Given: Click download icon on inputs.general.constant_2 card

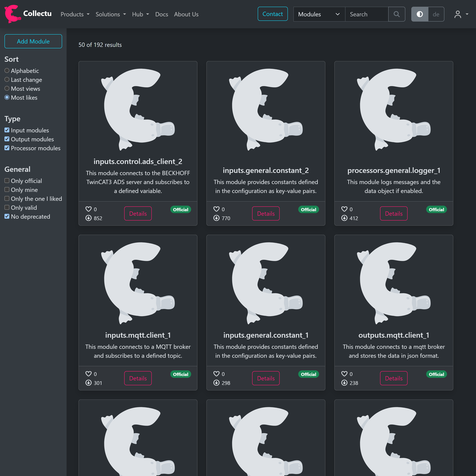Looking at the screenshot, I should [x=216, y=218].
